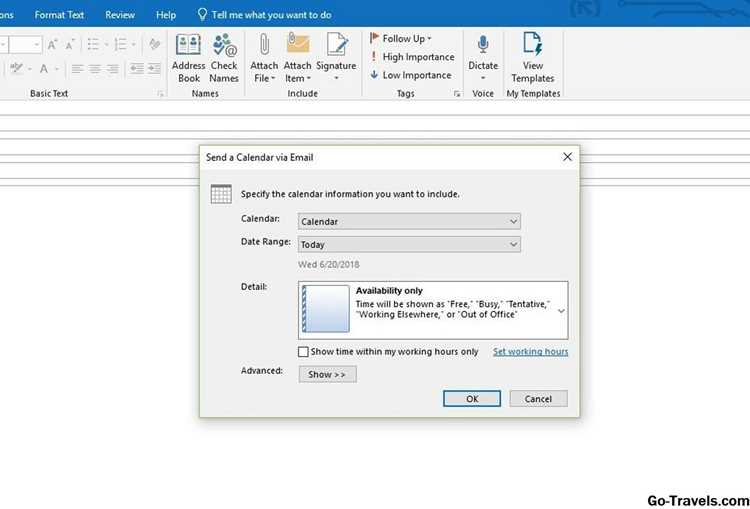Open the Detail dropdown showing Availability only
The height and width of the screenshot is (509, 750).
click(x=433, y=310)
